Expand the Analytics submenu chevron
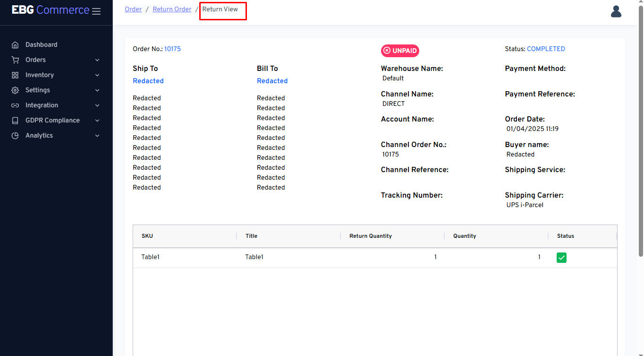This screenshot has width=644, height=356. click(97, 136)
